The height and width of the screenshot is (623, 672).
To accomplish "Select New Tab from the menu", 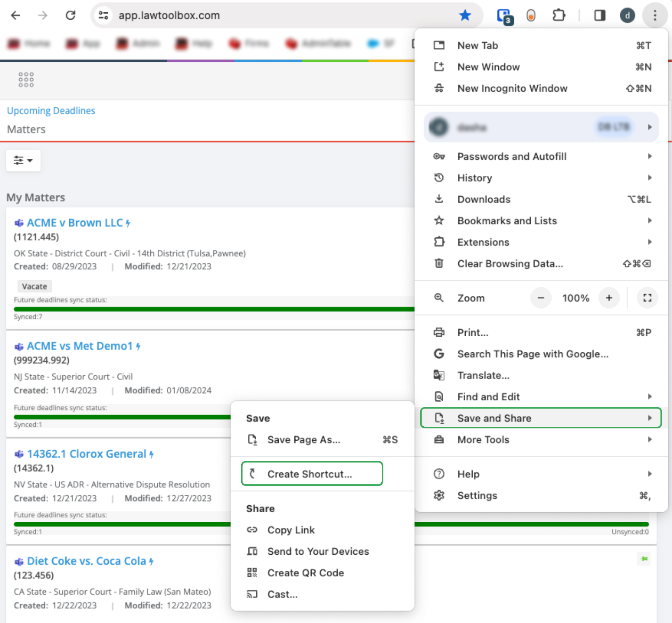I will 541,45.
